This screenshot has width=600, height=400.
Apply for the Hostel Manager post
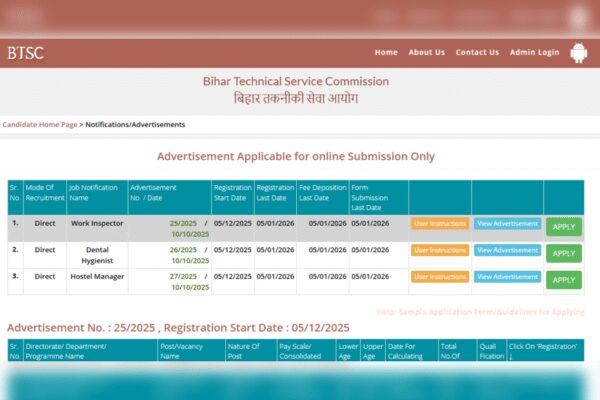pyautogui.click(x=564, y=280)
